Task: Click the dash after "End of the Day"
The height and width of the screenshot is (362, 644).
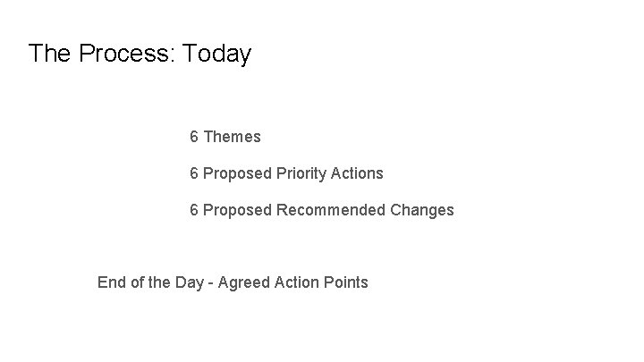Action: click(x=211, y=282)
